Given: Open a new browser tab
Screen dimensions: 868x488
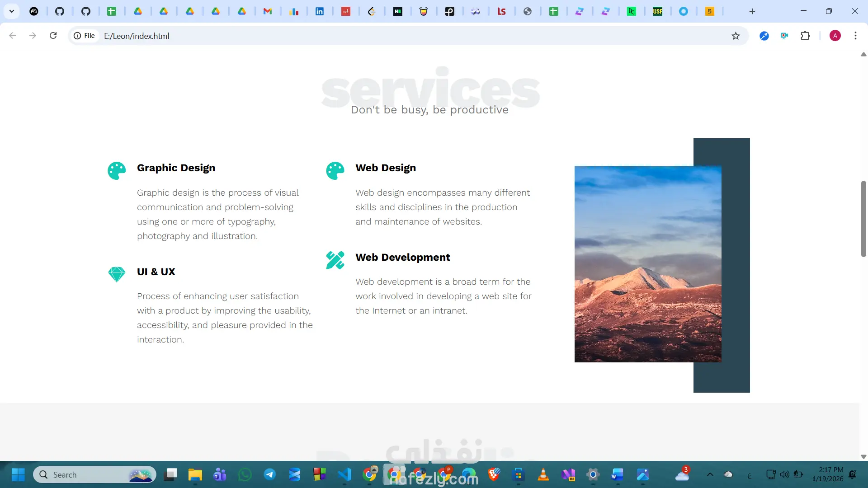Looking at the screenshot, I should point(752,11).
